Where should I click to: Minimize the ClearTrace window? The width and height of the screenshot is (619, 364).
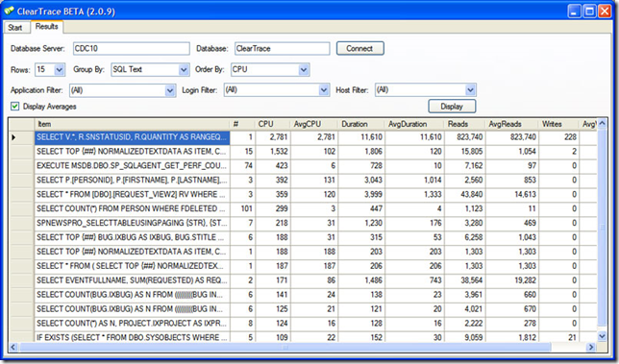pos(575,11)
